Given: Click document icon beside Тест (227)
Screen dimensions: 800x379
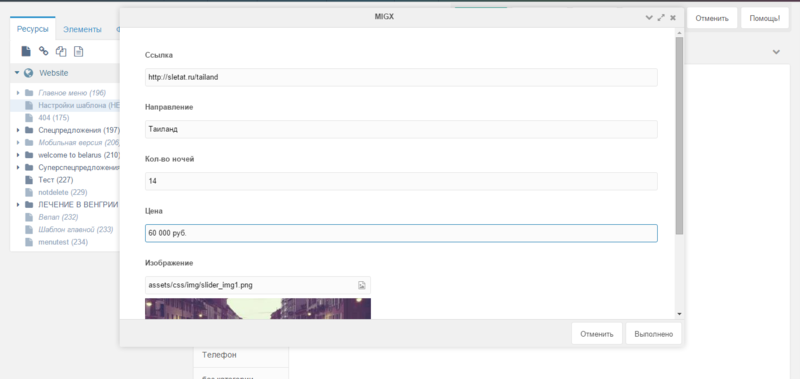Looking at the screenshot, I should [x=29, y=180].
